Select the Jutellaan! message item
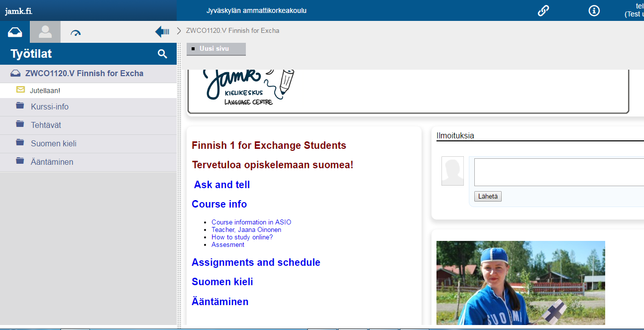Viewport: 644px width, 330px height. [x=45, y=91]
